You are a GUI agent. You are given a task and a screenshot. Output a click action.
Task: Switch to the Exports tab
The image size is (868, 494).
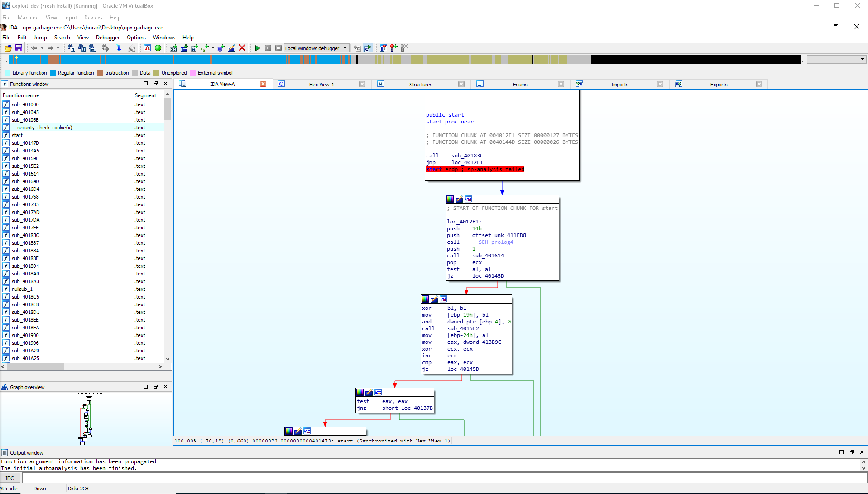[719, 85]
